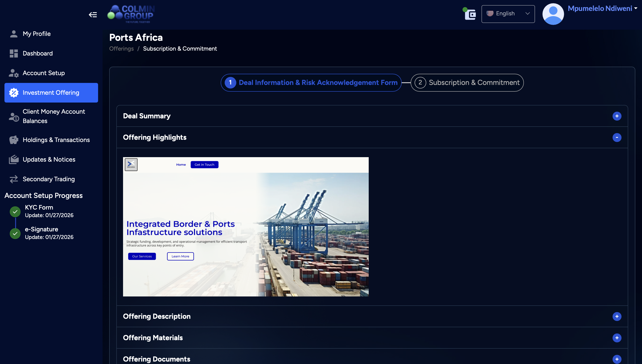Click the Account Setup Progress heading
Image resolution: width=642 pixels, height=364 pixels.
43,195
